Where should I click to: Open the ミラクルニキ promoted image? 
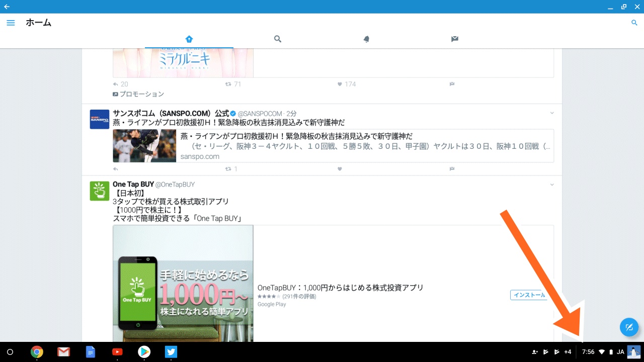[x=183, y=63]
